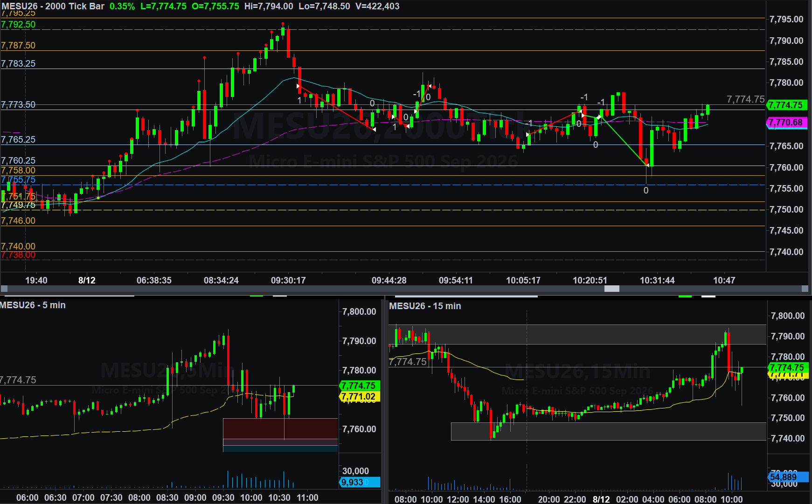
Task: Click yellow 7,771.02 price tag on 5 min chart
Action: tap(359, 397)
